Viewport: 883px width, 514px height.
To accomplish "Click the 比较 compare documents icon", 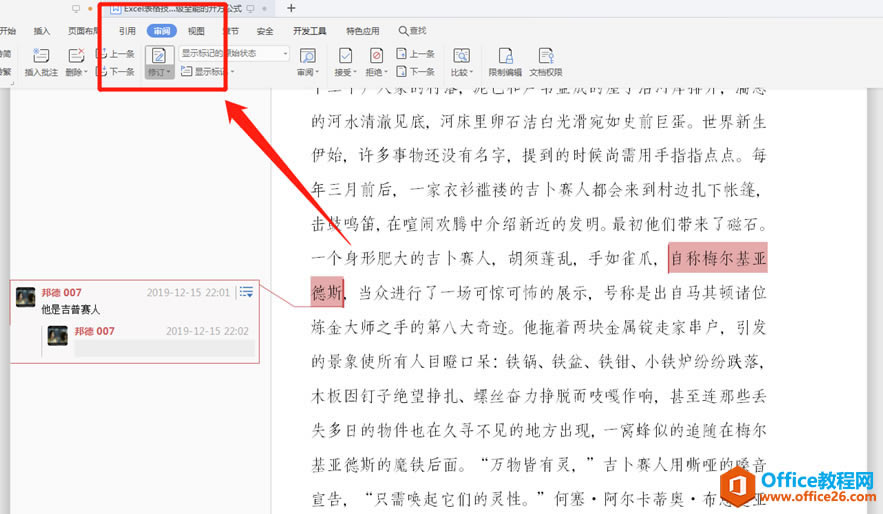I will (461, 56).
